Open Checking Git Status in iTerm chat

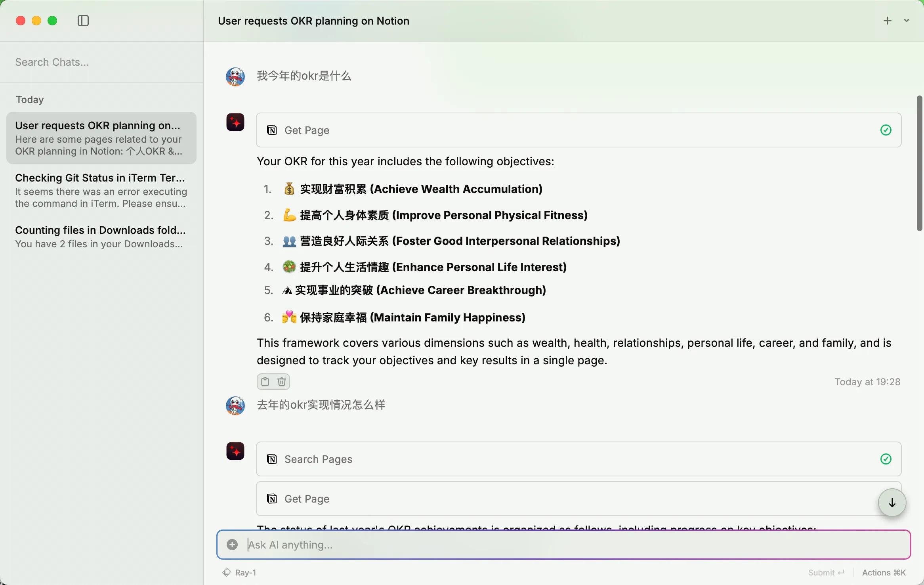[101, 190]
